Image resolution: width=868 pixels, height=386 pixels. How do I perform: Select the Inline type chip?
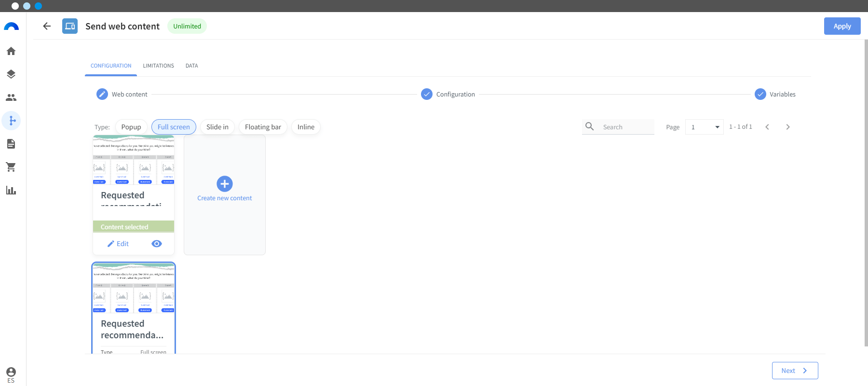point(306,127)
